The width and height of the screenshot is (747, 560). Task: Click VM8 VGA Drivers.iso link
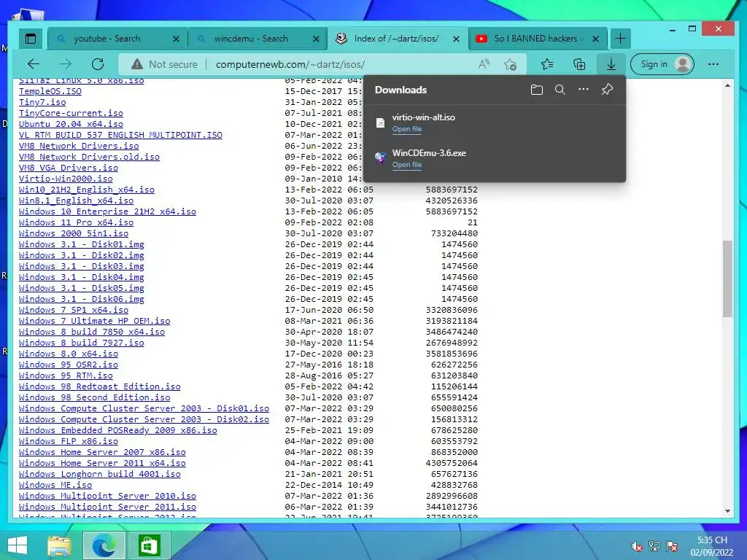coord(68,168)
